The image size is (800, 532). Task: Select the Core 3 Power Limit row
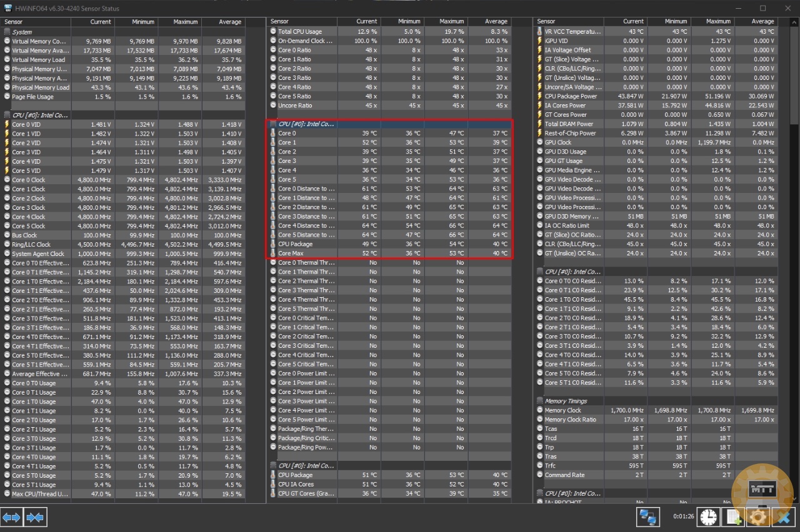(390, 401)
